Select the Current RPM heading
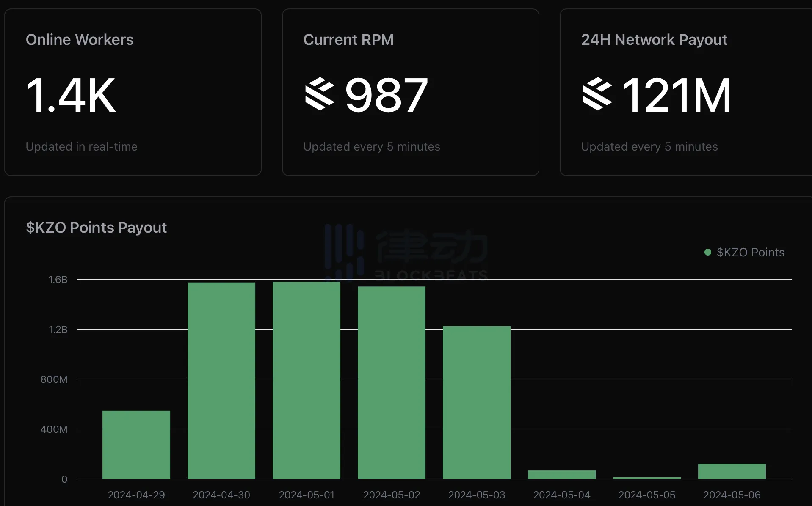The image size is (812, 506). click(x=348, y=40)
